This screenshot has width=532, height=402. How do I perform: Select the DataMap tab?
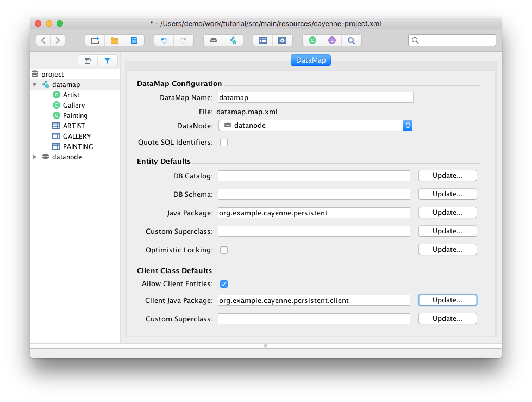click(x=311, y=60)
